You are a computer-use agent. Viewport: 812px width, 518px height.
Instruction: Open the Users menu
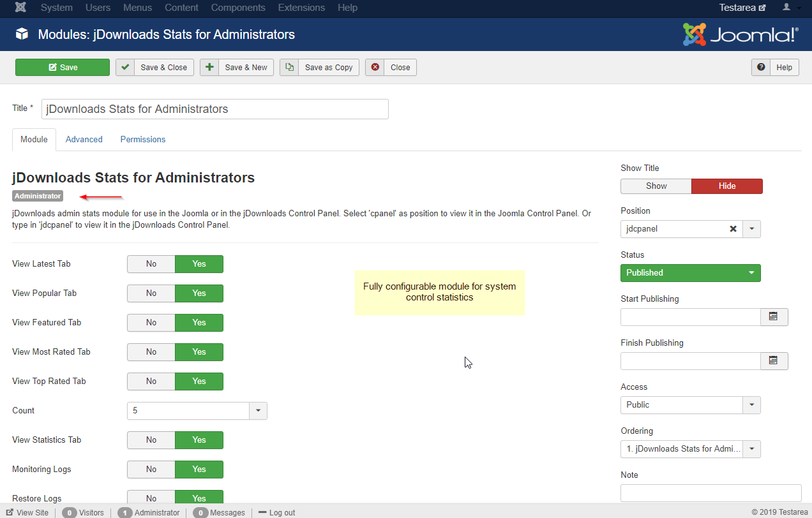click(98, 8)
